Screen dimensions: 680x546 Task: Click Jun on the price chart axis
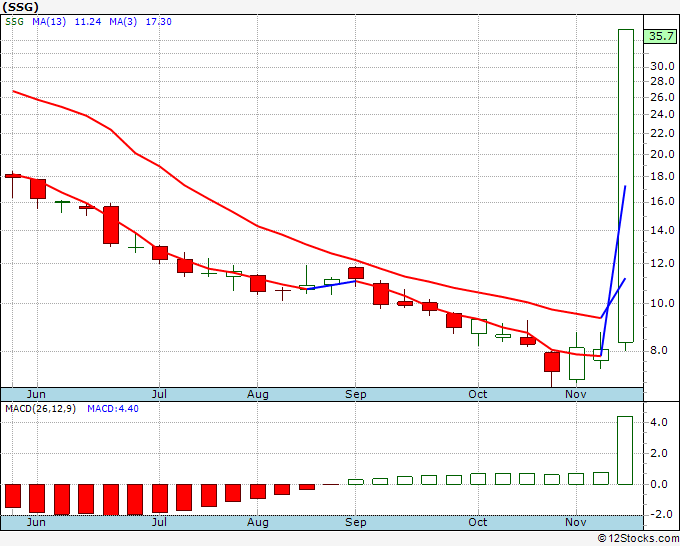36,394
